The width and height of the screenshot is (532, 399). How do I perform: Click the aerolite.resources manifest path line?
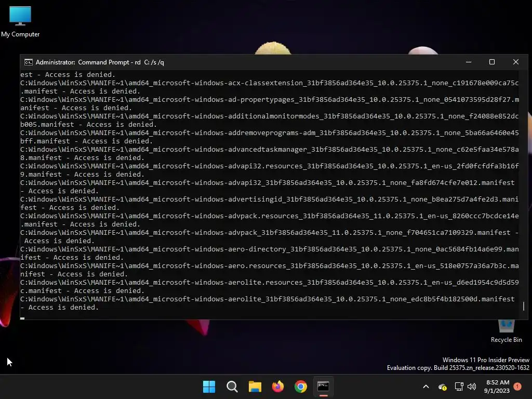tap(270, 283)
